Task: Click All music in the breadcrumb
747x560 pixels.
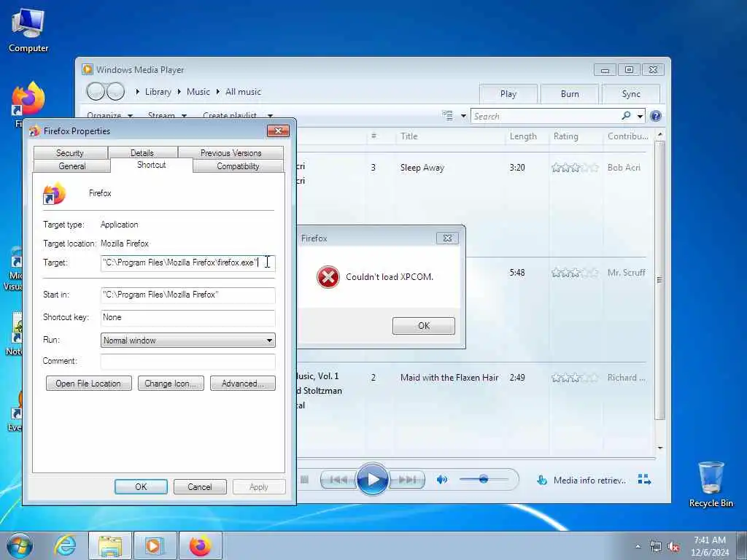Action: [243, 92]
